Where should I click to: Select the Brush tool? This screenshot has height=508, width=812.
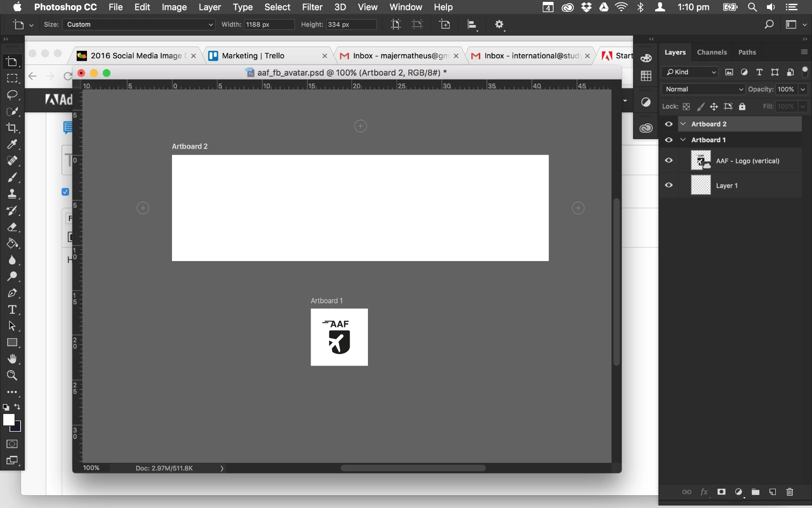(x=12, y=177)
